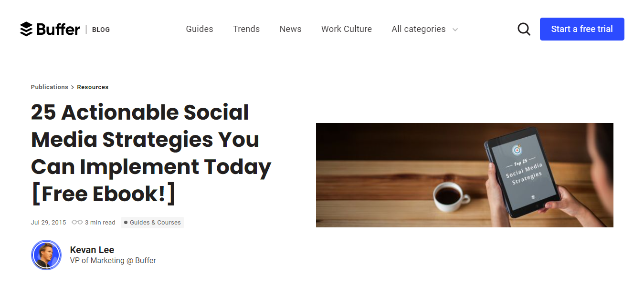The image size is (644, 286).
Task: Click the target icon on the tablet screen
Action: (517, 150)
